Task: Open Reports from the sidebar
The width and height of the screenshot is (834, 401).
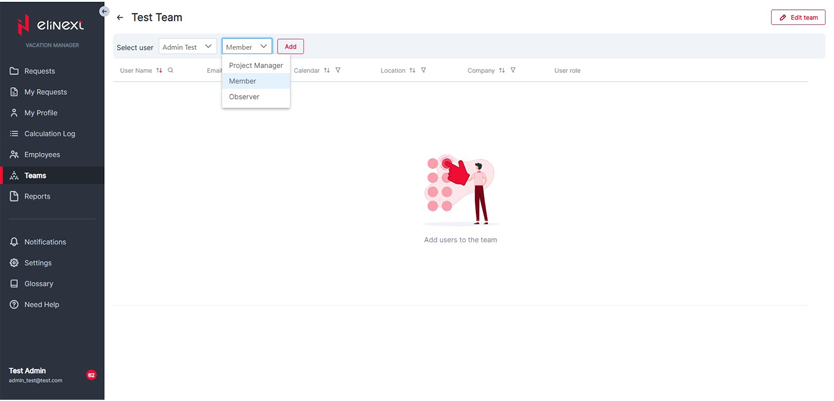Action: click(37, 197)
